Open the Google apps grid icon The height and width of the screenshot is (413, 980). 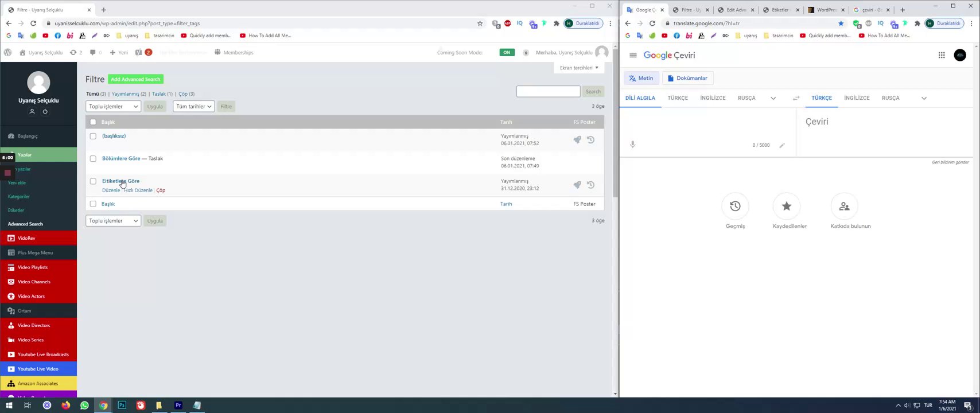pyautogui.click(x=942, y=55)
